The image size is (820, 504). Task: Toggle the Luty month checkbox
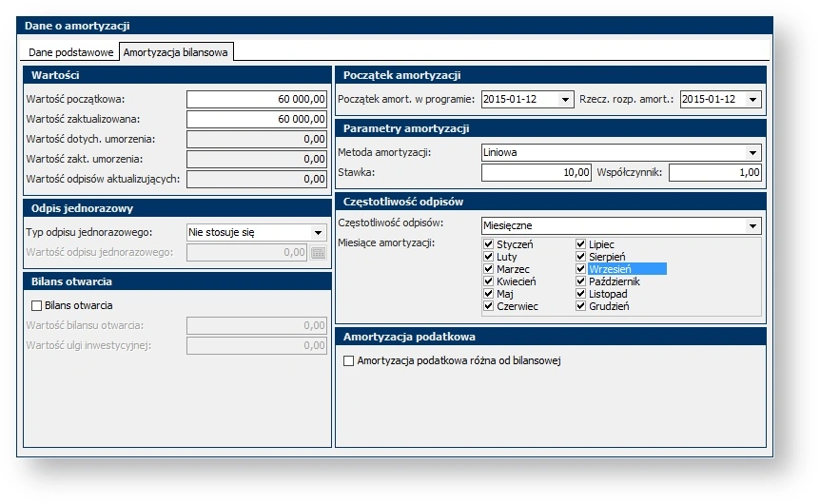[488, 256]
